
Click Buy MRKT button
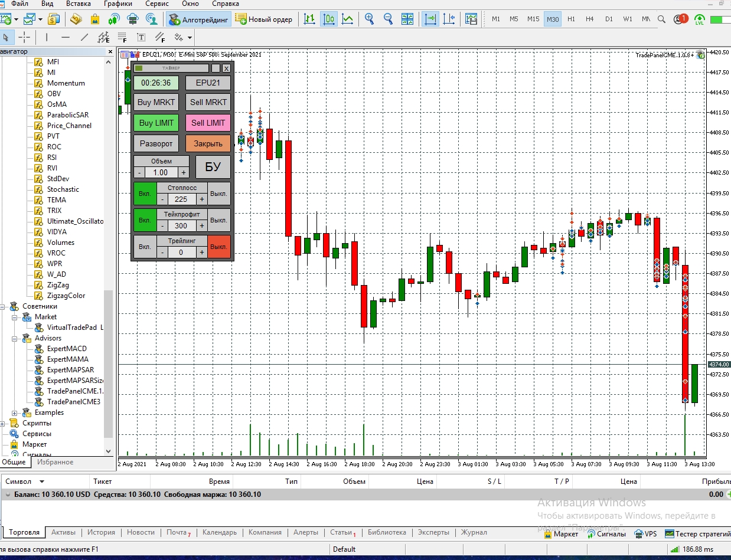pyautogui.click(x=156, y=102)
